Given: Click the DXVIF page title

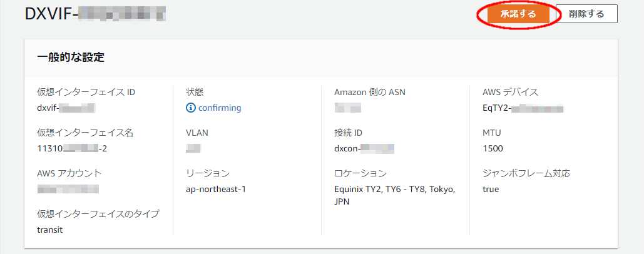Looking at the screenshot, I should 95,14.
